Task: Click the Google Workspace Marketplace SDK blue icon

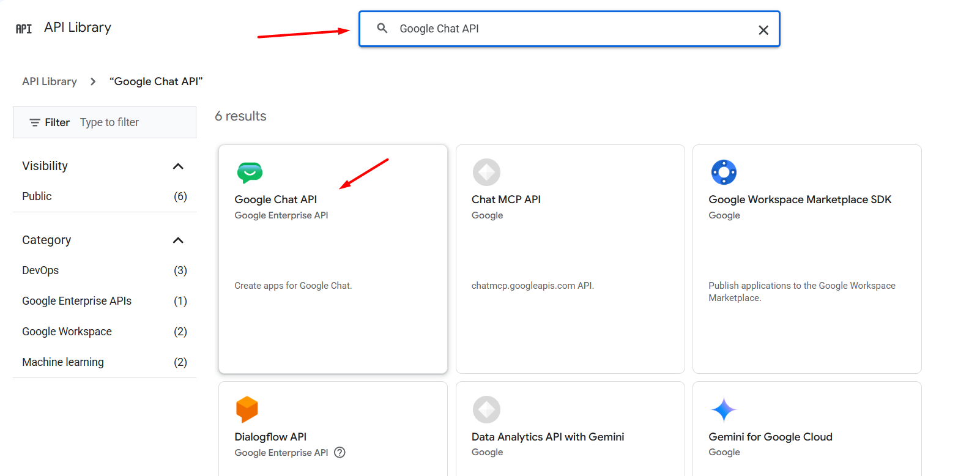Action: pyautogui.click(x=724, y=173)
